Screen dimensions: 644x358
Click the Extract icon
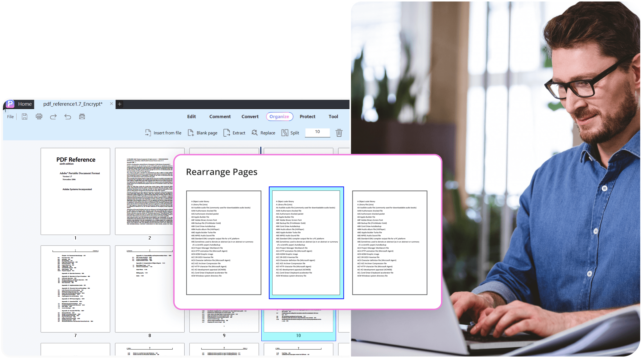click(x=227, y=133)
